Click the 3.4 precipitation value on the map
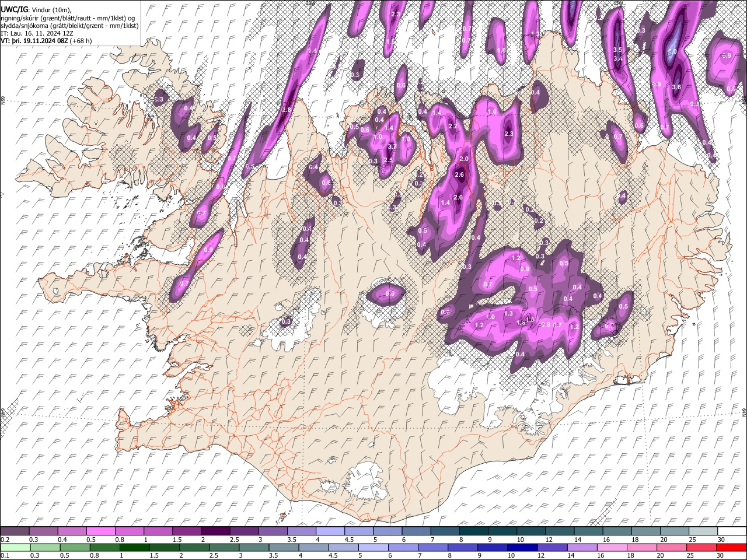 tap(617, 58)
